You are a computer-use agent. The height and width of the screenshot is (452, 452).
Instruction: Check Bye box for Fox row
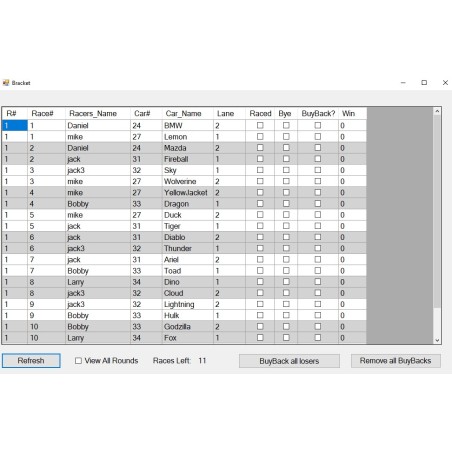click(286, 338)
